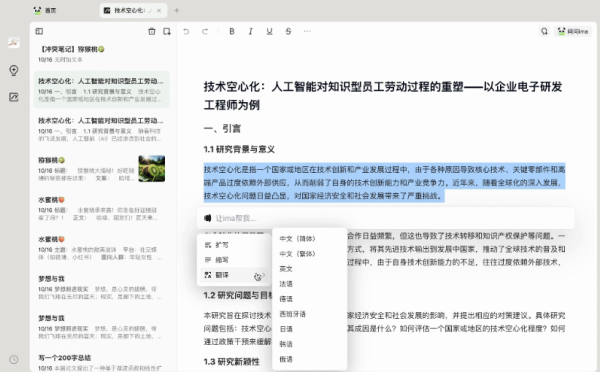Expand the 翻译 submenu arrow
This screenshot has width=600, height=372.
pos(264,275)
